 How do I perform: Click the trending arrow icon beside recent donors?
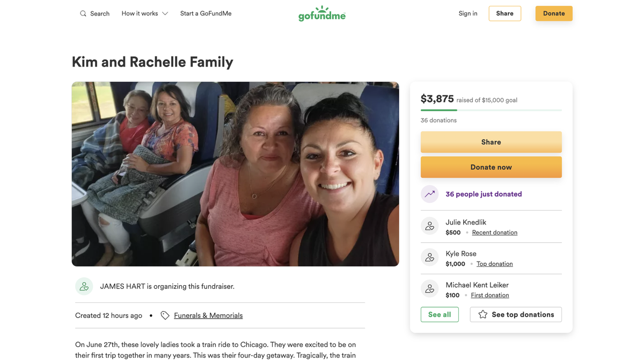coord(429,194)
